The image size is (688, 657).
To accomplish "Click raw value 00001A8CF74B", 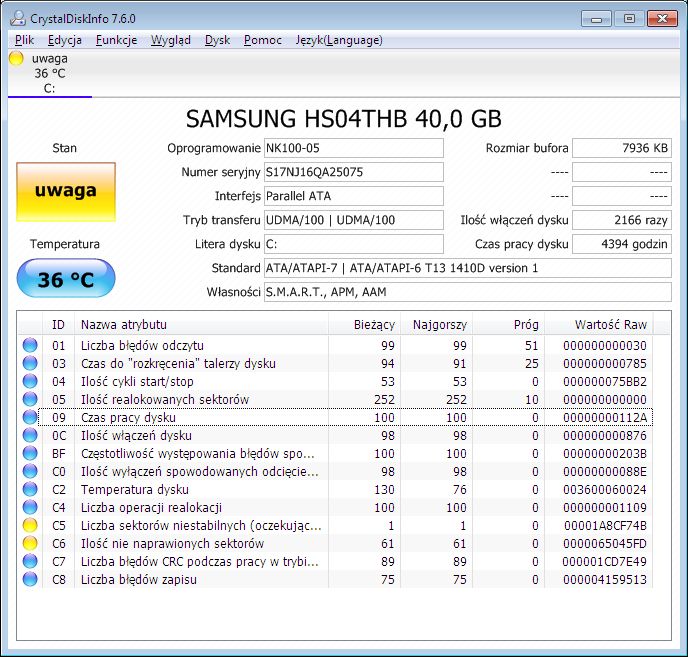I will [x=605, y=525].
